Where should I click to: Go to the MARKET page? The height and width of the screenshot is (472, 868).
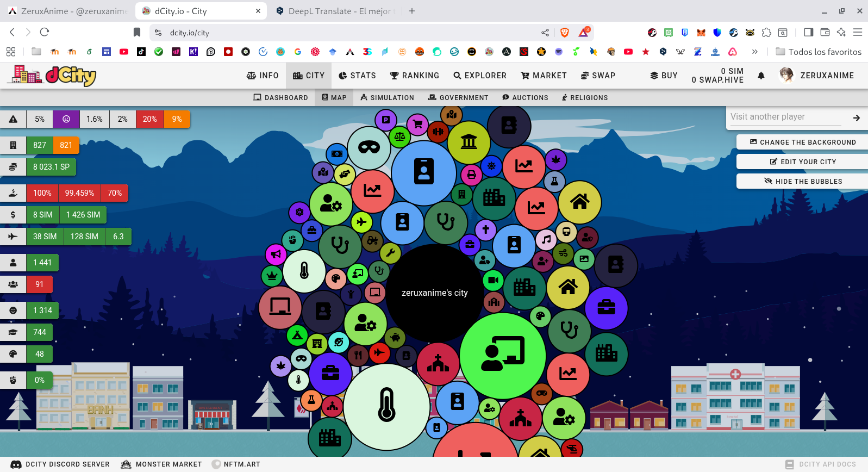tap(544, 76)
